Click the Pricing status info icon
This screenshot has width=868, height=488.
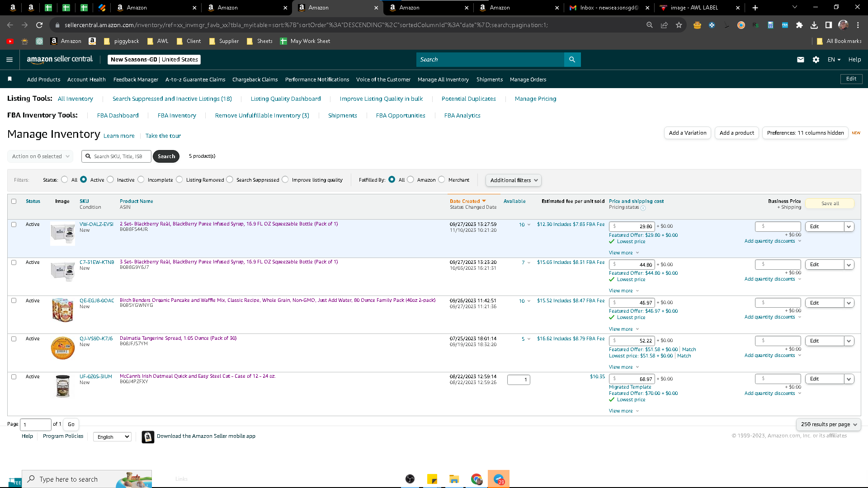[643, 208]
